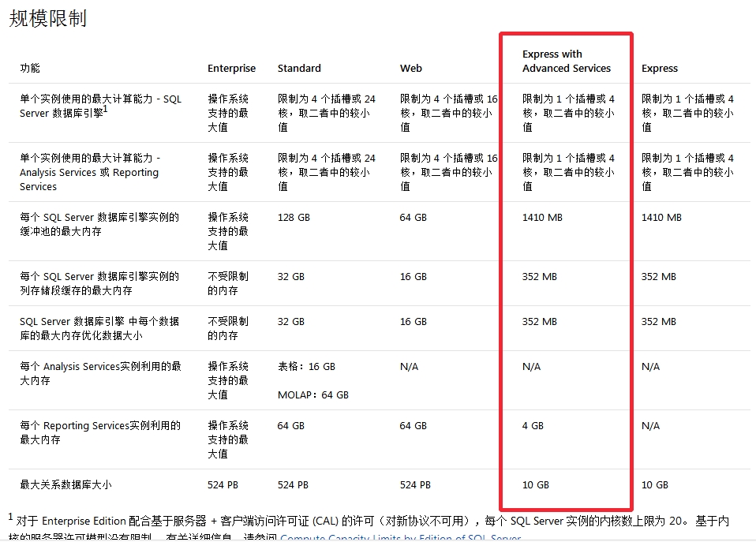Image resolution: width=756 pixels, height=542 pixels.
Task: Click the Standard column header
Action: (x=299, y=68)
